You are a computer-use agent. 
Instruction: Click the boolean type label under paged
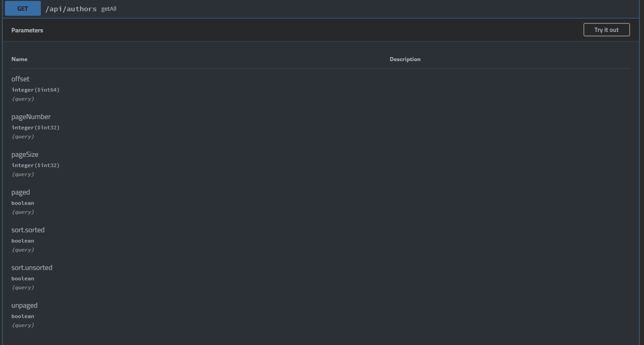[22, 203]
